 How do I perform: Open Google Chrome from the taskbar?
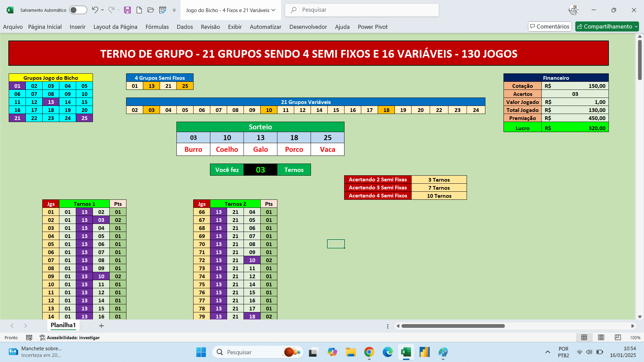(x=369, y=352)
